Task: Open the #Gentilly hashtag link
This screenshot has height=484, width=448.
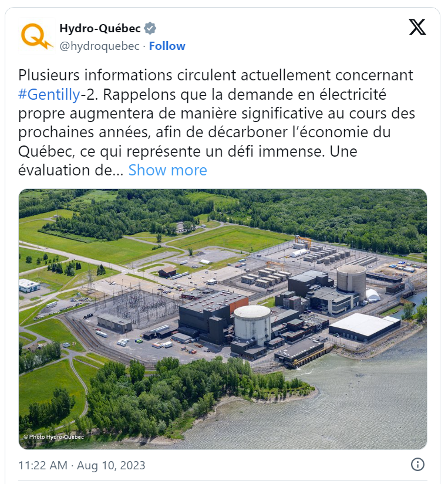Action: (x=49, y=94)
